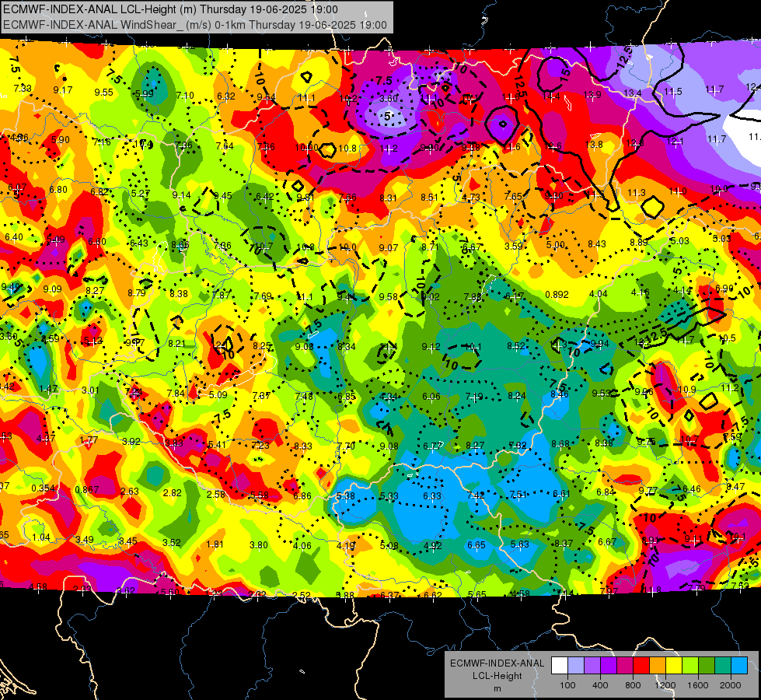Click the 2.63 grid point value

pos(130,491)
